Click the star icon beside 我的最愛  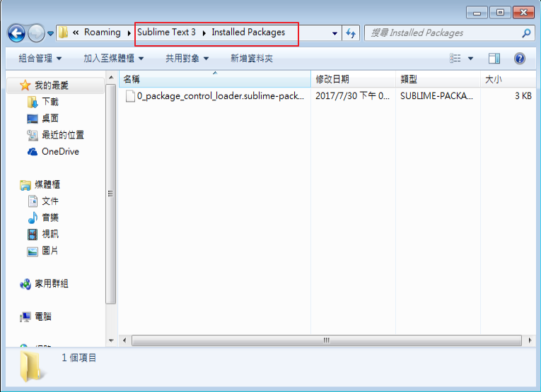point(25,85)
